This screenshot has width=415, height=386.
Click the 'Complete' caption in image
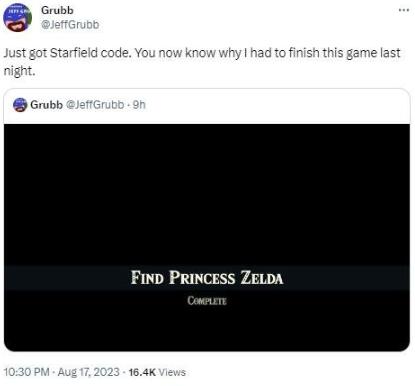click(207, 301)
